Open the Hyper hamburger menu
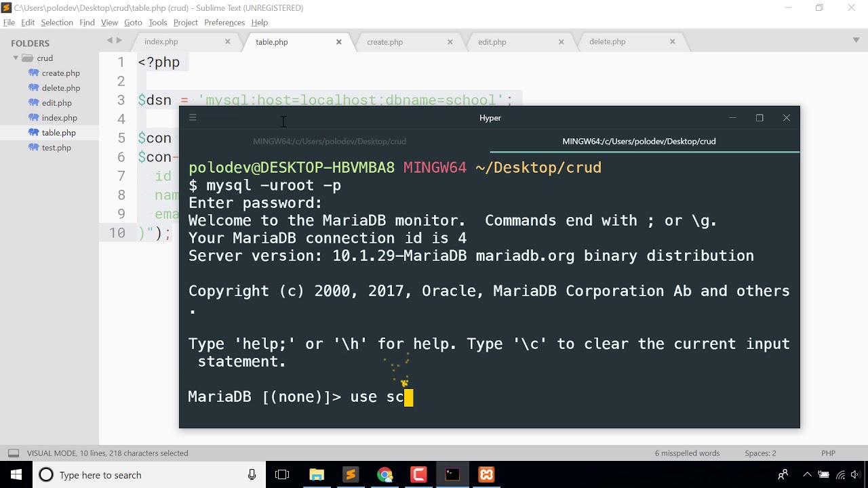Screen dimensions: 868x488 click(193, 117)
